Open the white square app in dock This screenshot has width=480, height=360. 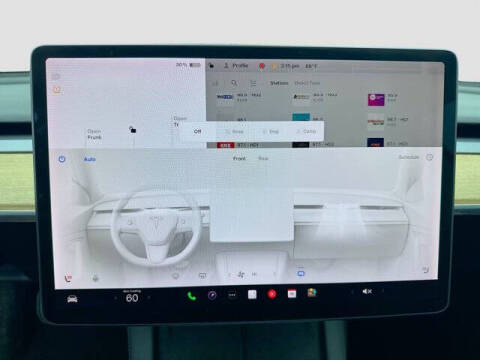coord(252,294)
